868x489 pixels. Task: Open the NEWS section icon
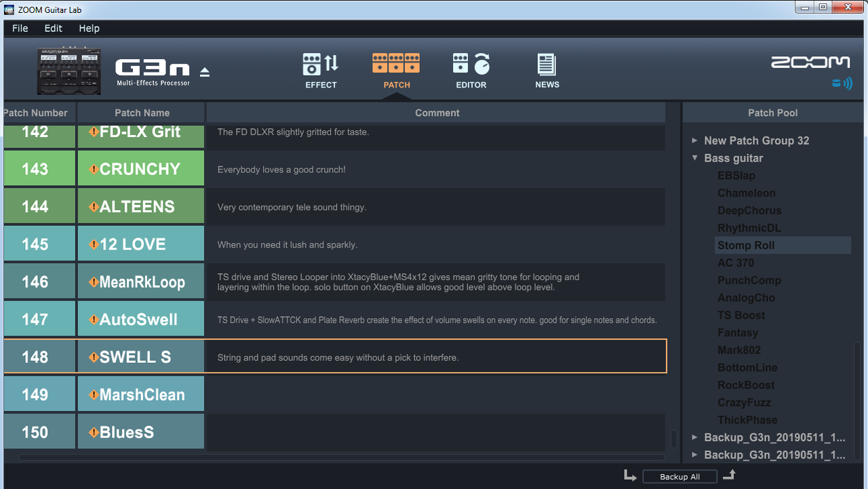(x=547, y=71)
